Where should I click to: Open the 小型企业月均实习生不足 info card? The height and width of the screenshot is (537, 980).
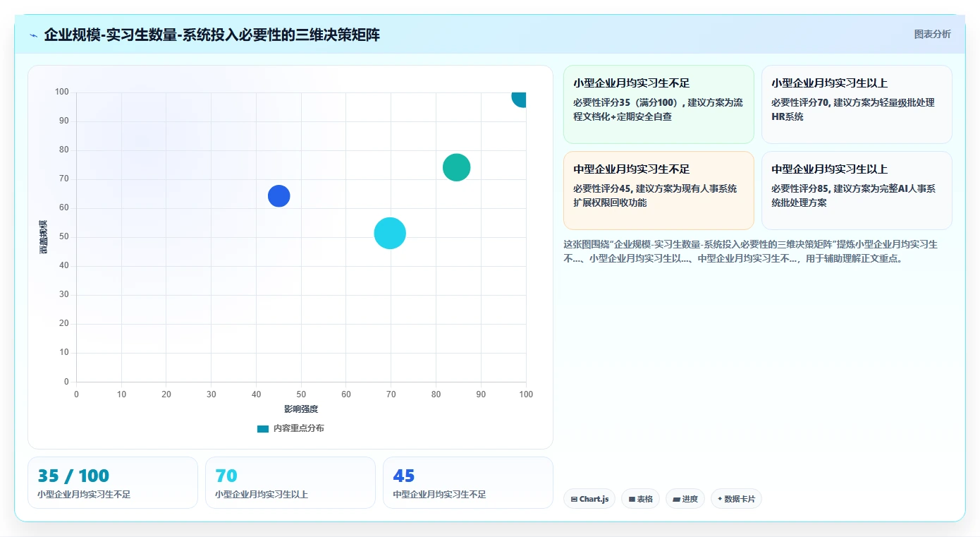[659, 104]
